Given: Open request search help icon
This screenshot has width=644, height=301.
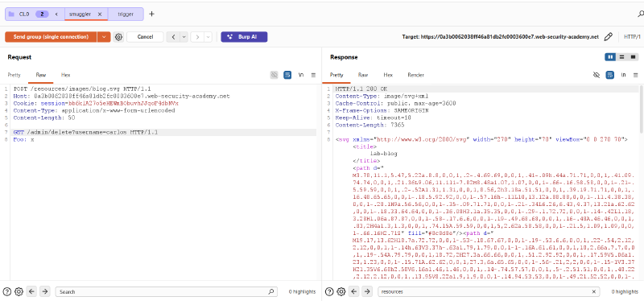Looking at the screenshot, I should pos(7,291).
